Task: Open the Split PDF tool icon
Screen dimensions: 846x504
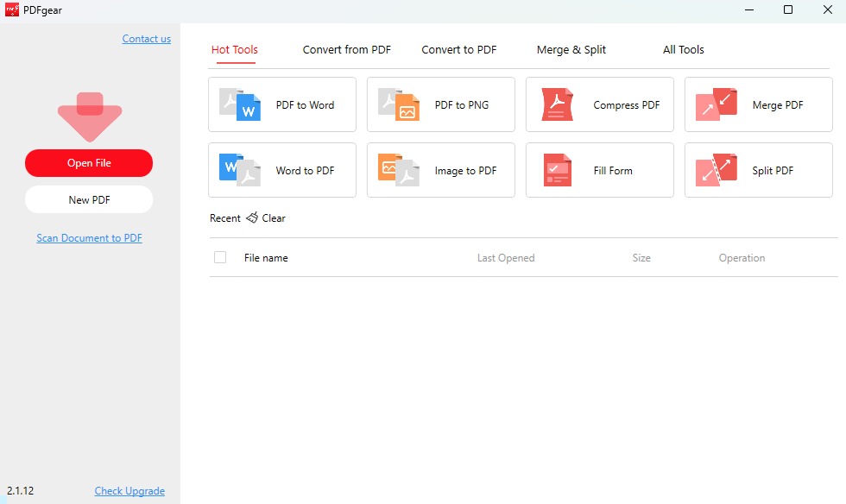Action: pyautogui.click(x=716, y=170)
